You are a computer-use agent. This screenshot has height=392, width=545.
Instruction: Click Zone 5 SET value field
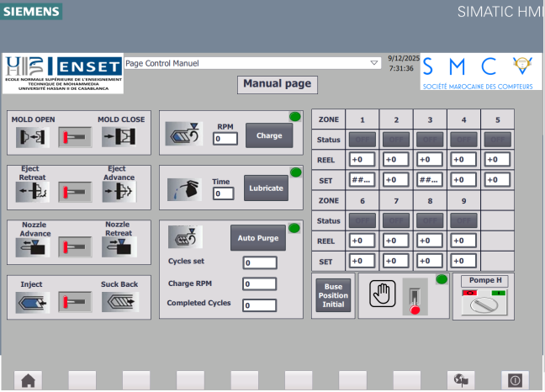[x=497, y=180]
